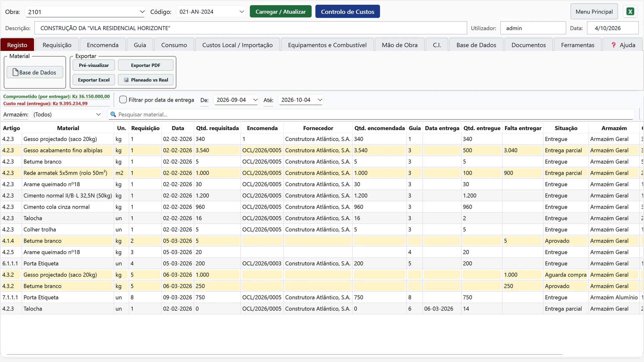Image resolution: width=644 pixels, height=362 pixels.
Task: Switch to Mão de Obra tab
Action: [400, 45]
